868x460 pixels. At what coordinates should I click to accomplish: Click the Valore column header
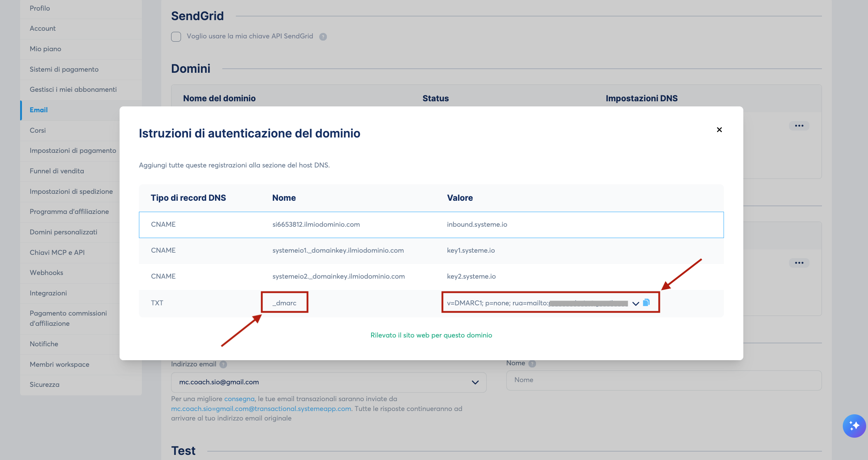(460, 198)
